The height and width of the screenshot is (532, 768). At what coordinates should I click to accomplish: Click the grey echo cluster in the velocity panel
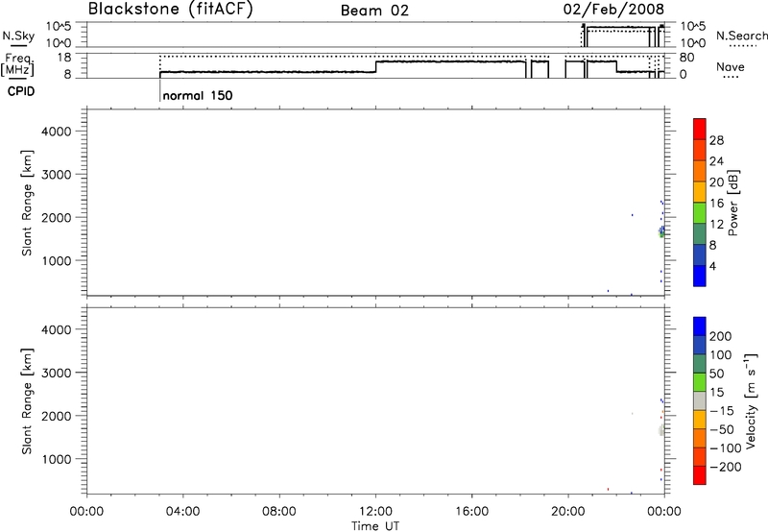pos(660,430)
